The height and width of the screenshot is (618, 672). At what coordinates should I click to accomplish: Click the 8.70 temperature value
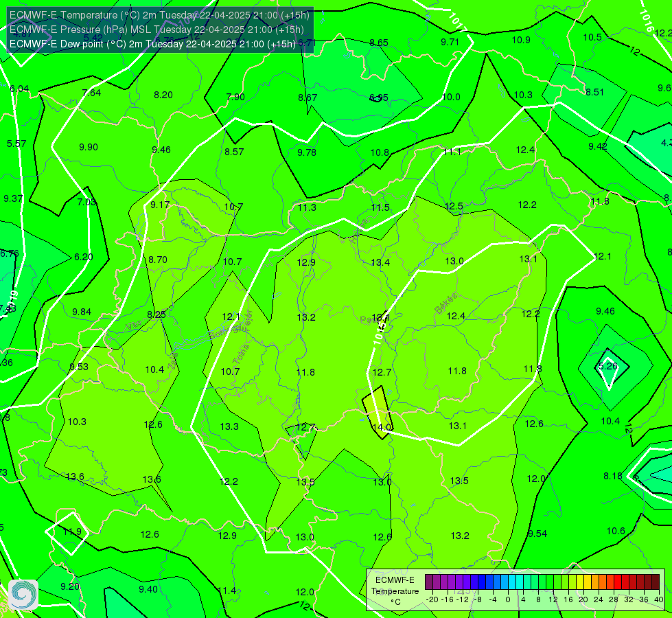[x=158, y=260]
